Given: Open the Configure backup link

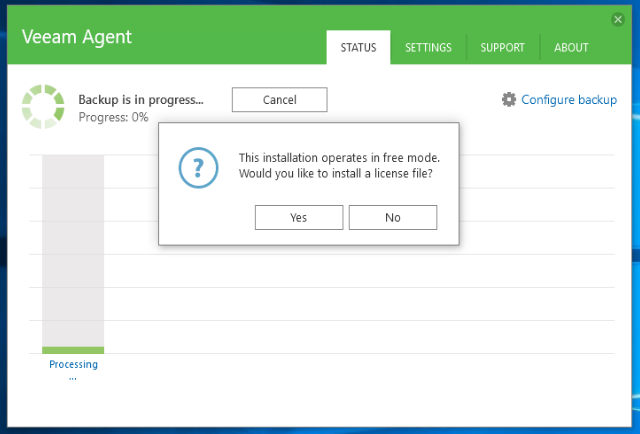Looking at the screenshot, I should click(569, 100).
